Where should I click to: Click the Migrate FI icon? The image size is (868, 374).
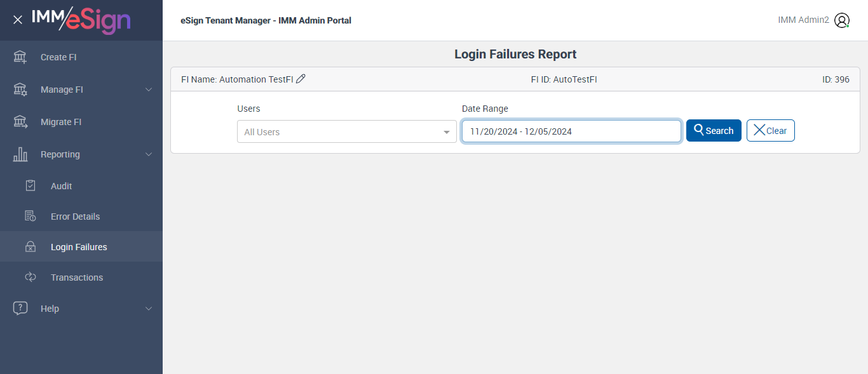click(20, 122)
